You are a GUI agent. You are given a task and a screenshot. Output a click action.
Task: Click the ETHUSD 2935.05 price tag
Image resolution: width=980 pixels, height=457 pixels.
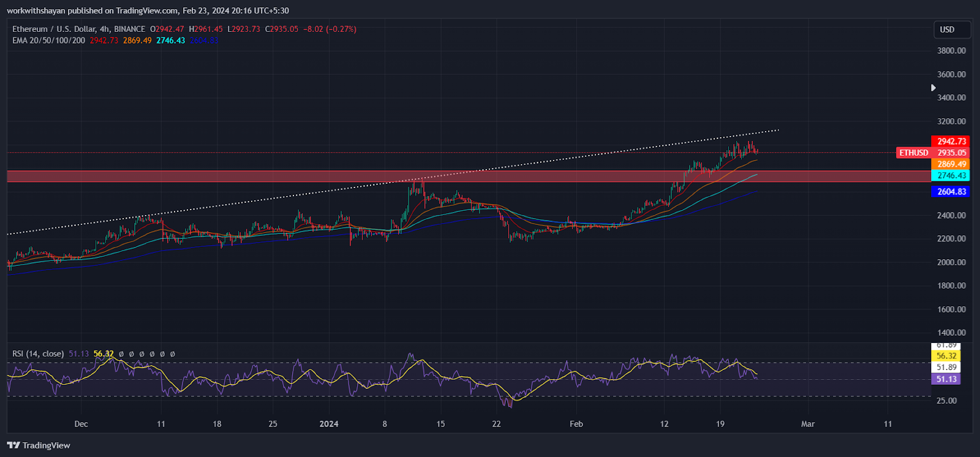[933, 153]
